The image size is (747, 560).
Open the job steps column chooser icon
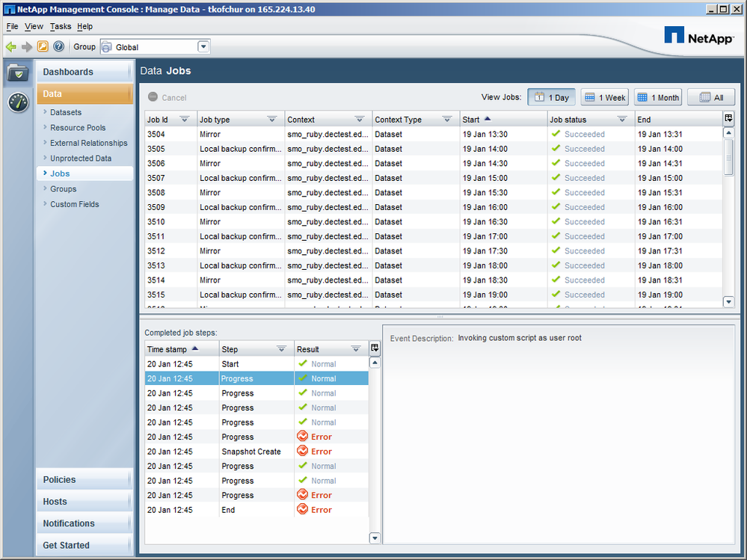[x=375, y=348]
